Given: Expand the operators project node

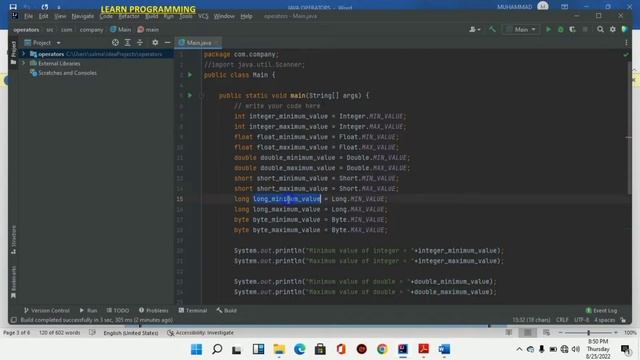Looking at the screenshot, I should coord(23,54).
